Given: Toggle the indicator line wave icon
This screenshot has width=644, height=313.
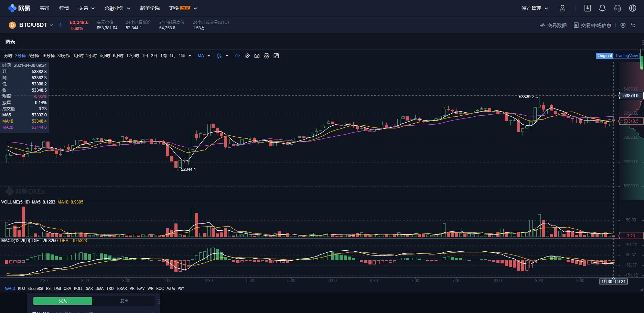Looking at the screenshot, I should point(238,56).
